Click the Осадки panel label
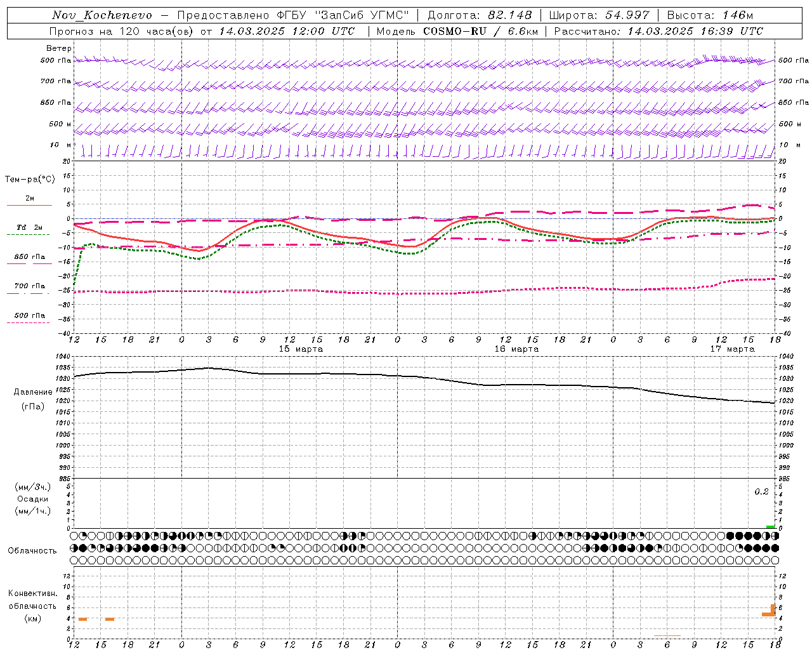 point(33,499)
